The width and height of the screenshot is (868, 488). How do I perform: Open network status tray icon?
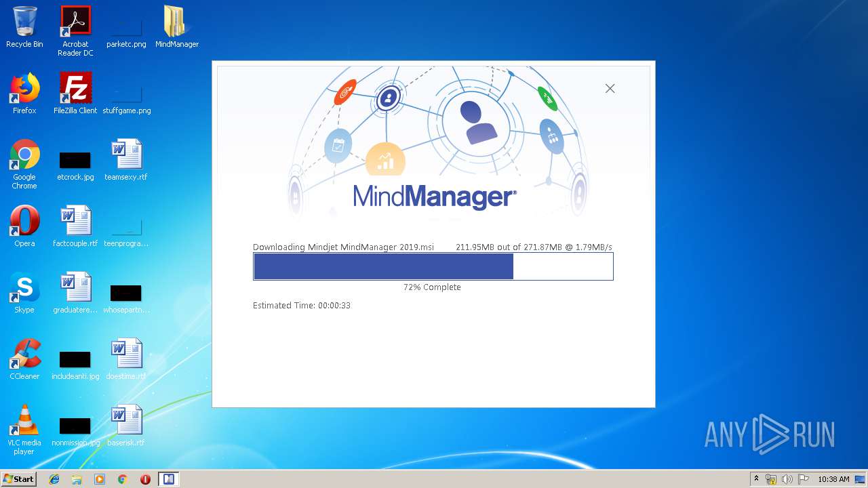pos(771,479)
